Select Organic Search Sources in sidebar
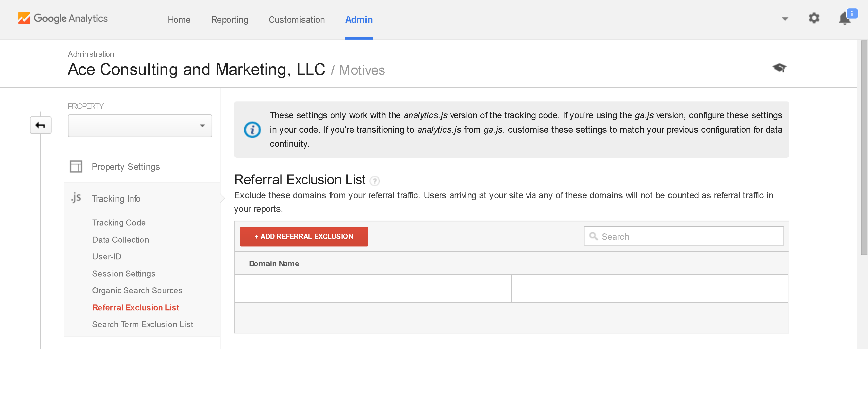Image resolution: width=868 pixels, height=394 pixels. click(137, 291)
